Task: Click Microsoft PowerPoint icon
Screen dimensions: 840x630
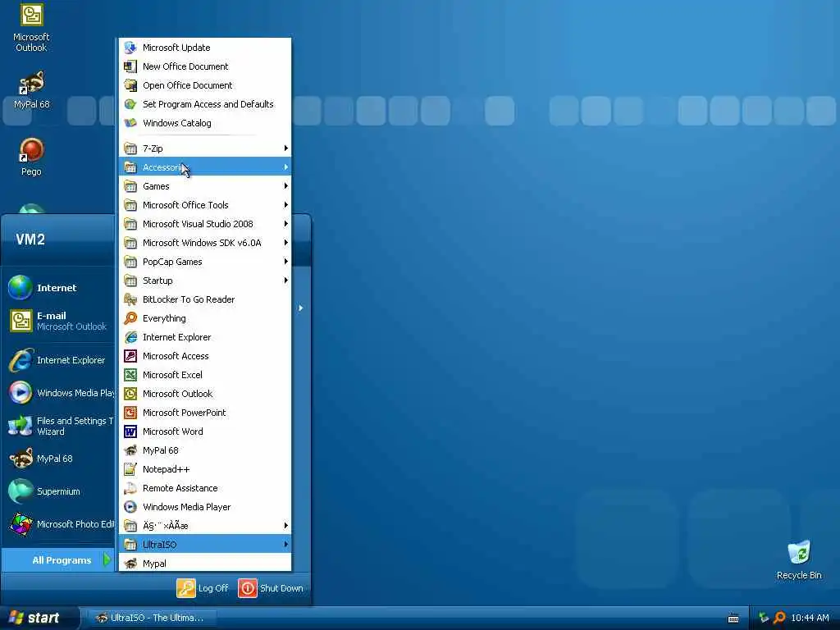Action: tap(130, 413)
